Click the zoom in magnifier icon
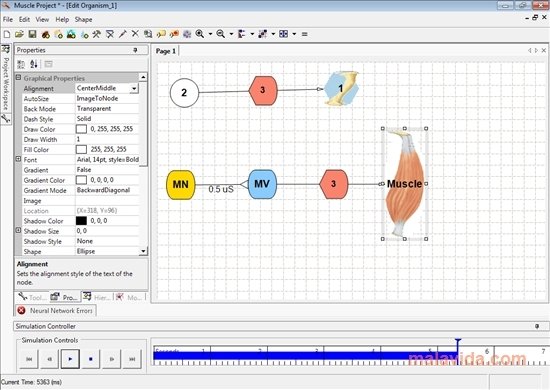This screenshot has width=550, height=390. point(200,34)
